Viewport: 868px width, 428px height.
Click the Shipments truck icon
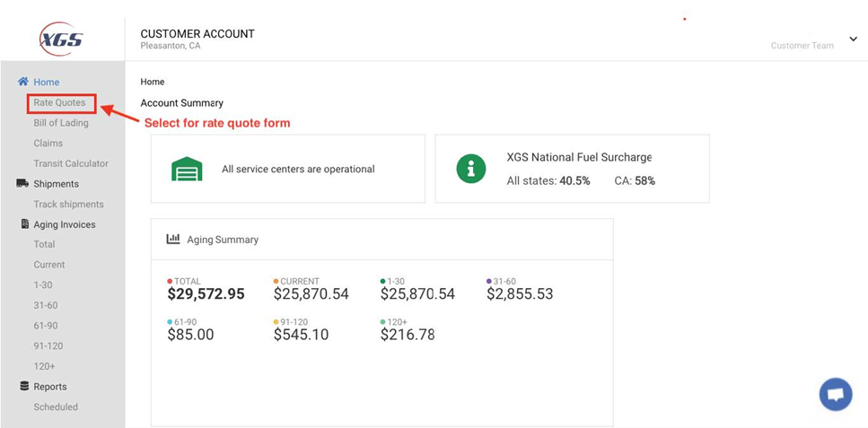(x=22, y=183)
